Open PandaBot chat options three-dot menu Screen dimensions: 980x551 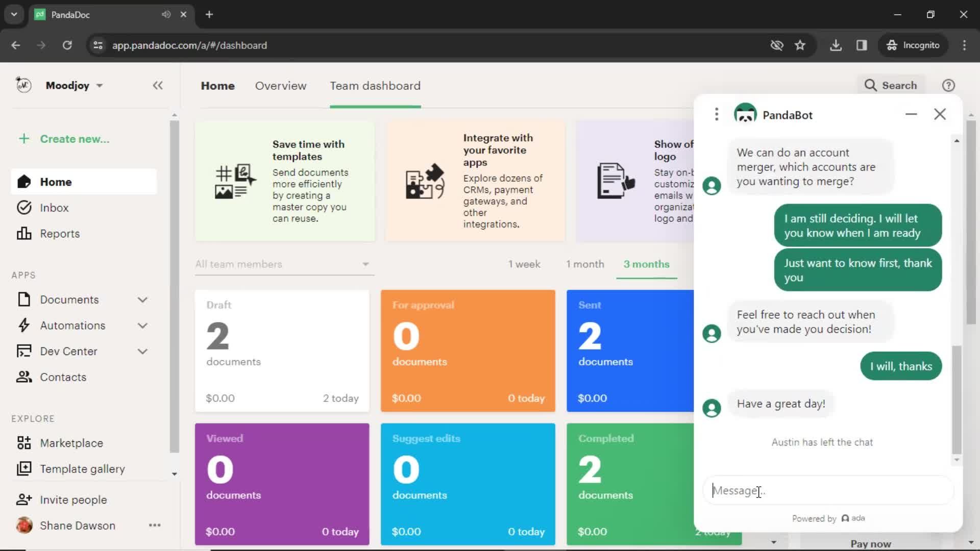(x=717, y=114)
